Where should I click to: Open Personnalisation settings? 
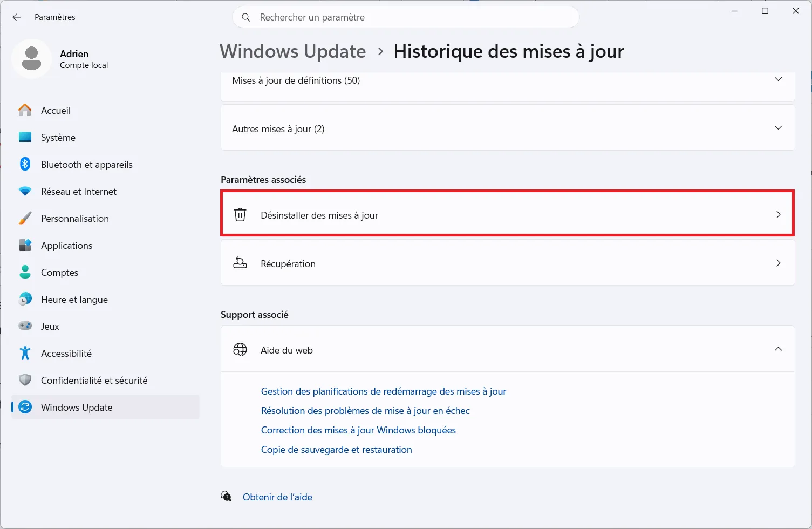[74, 218]
